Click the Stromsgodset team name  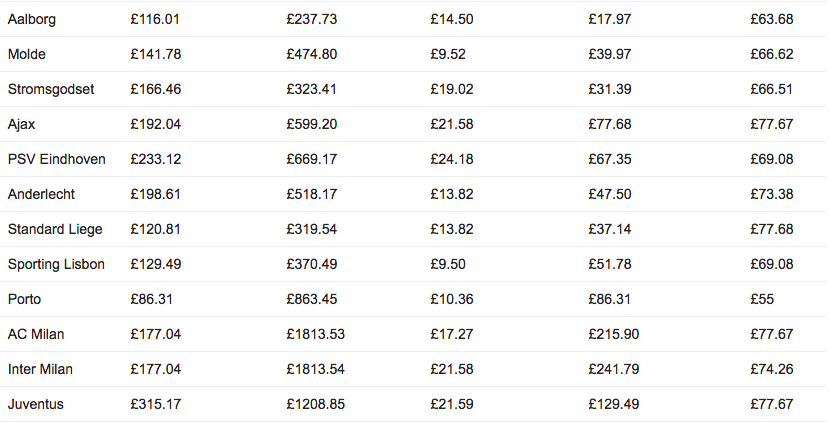point(51,89)
